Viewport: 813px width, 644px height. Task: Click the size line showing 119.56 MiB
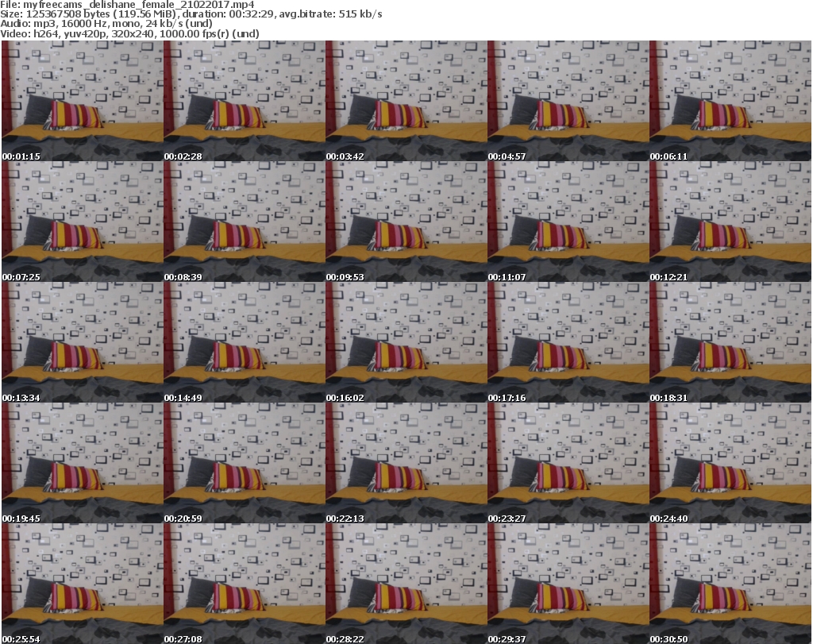(191, 14)
